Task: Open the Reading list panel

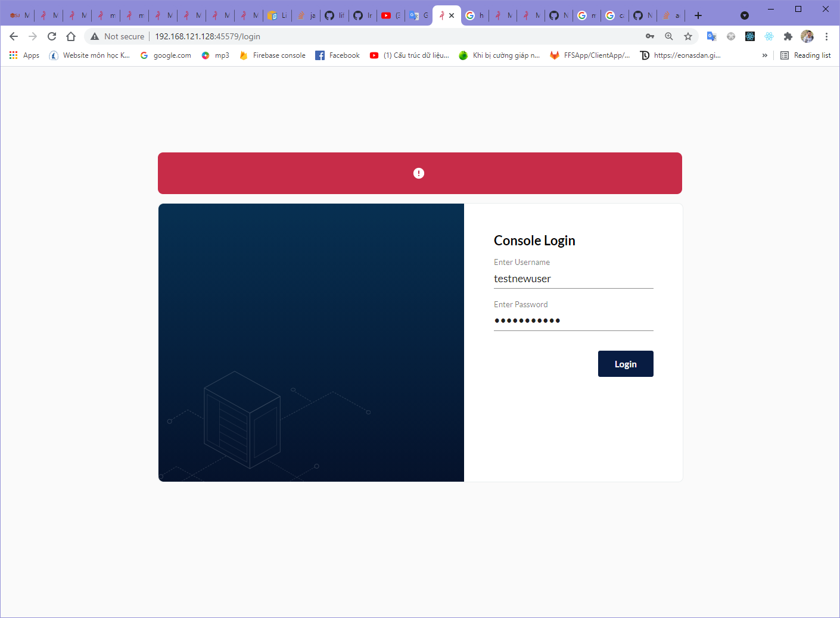Action: click(x=805, y=55)
